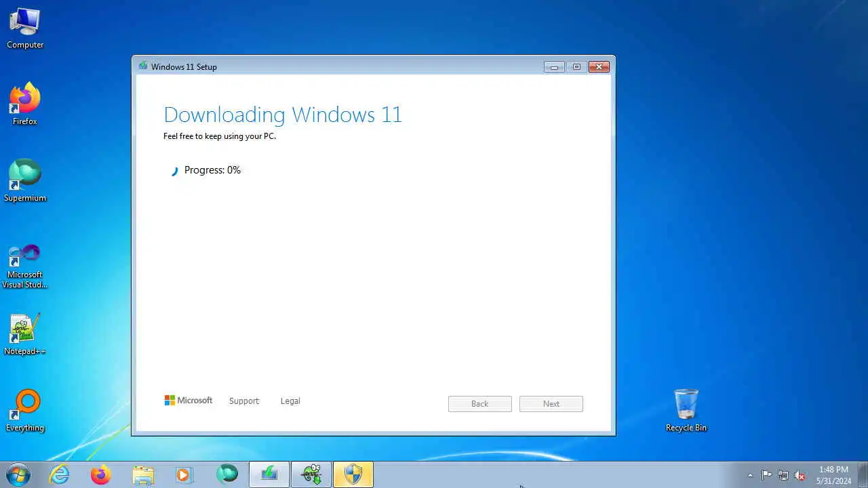Screen dimensions: 868x488
Task: Select the Microsoft Visual Studio desktop shortcut
Action: tap(25, 266)
